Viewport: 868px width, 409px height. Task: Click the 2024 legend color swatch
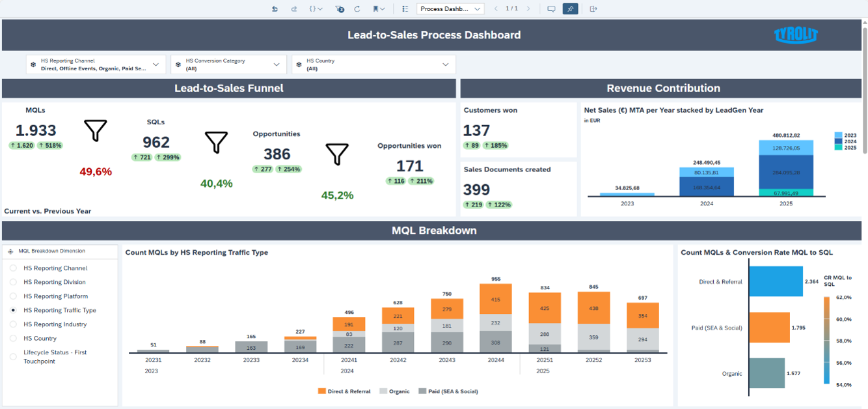click(838, 141)
